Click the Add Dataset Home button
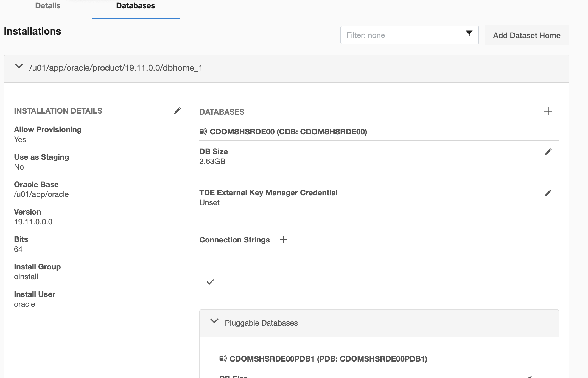Image resolution: width=588 pixels, height=378 pixels. point(527,35)
